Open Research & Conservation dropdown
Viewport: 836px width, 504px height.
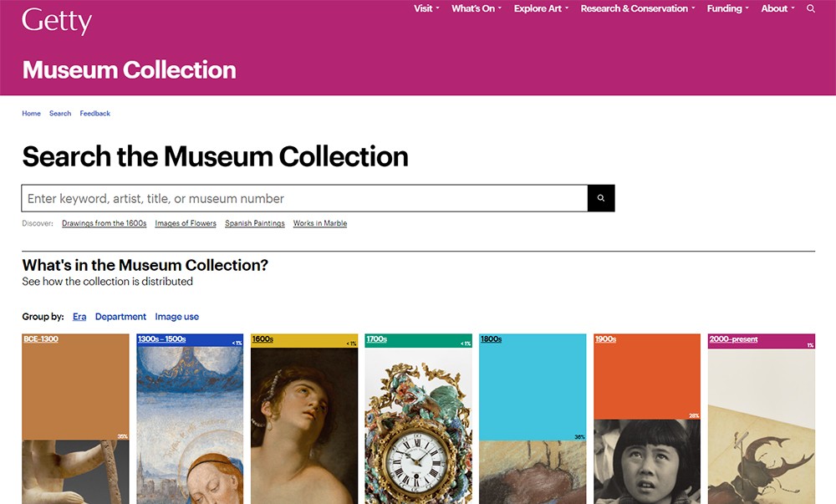pyautogui.click(x=638, y=8)
